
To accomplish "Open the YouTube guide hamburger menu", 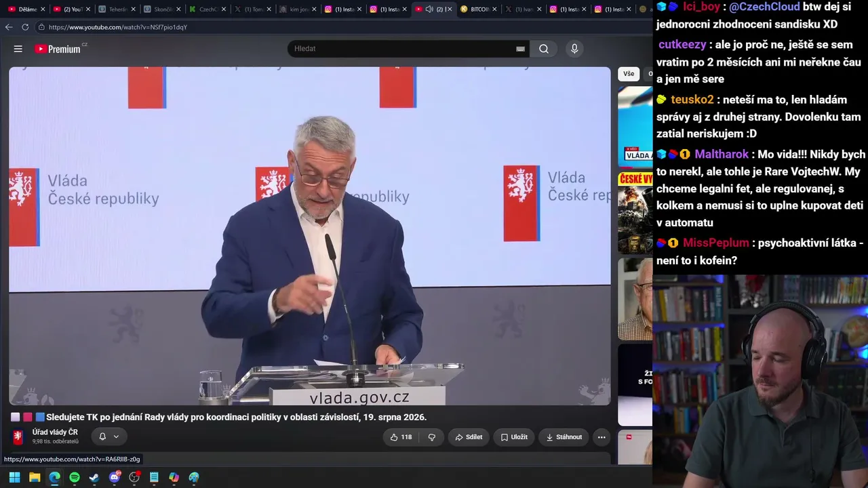I will click(18, 49).
